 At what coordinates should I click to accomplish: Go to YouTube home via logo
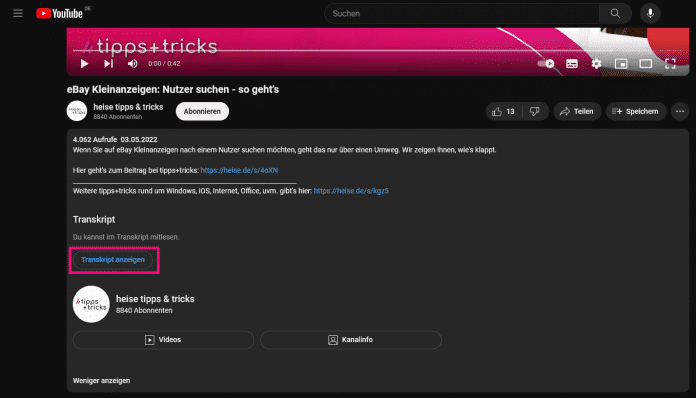[x=59, y=14]
